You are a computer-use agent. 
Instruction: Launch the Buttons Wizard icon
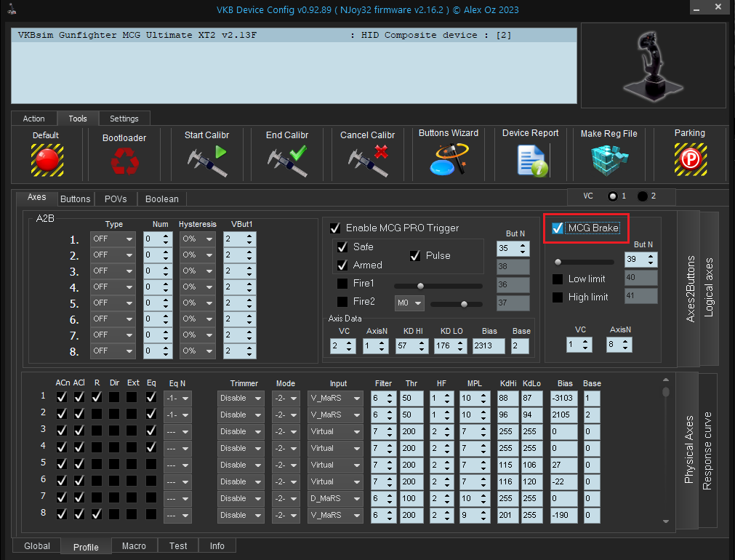pos(449,159)
